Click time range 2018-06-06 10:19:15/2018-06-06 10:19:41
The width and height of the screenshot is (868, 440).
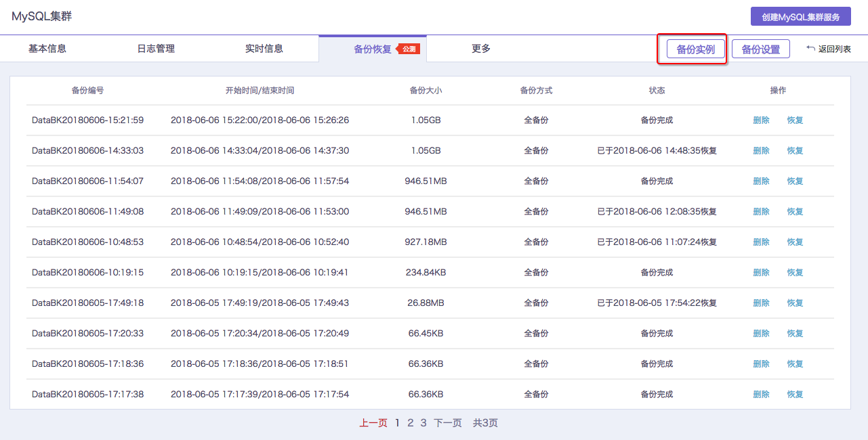[260, 273]
